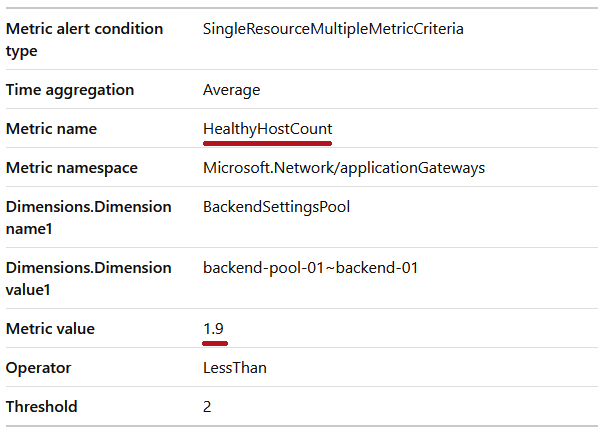
Task: Select the Time aggregation label
Action: [x=70, y=90]
